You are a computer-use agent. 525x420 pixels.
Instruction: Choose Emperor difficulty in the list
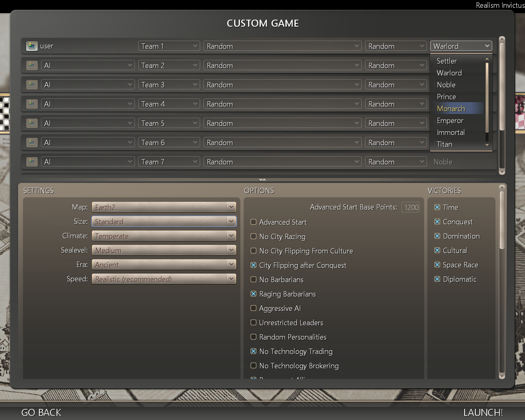[450, 121]
